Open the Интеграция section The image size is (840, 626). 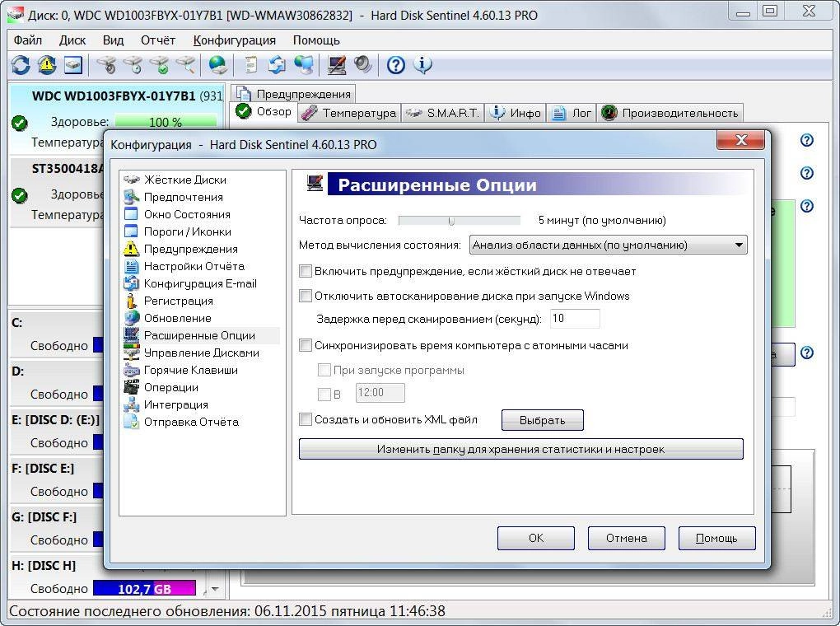click(175, 404)
